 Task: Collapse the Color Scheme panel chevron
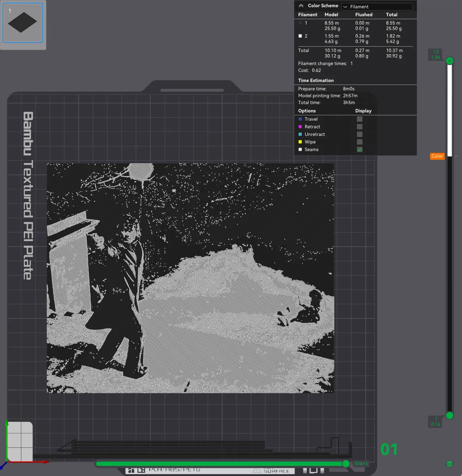tap(301, 6)
